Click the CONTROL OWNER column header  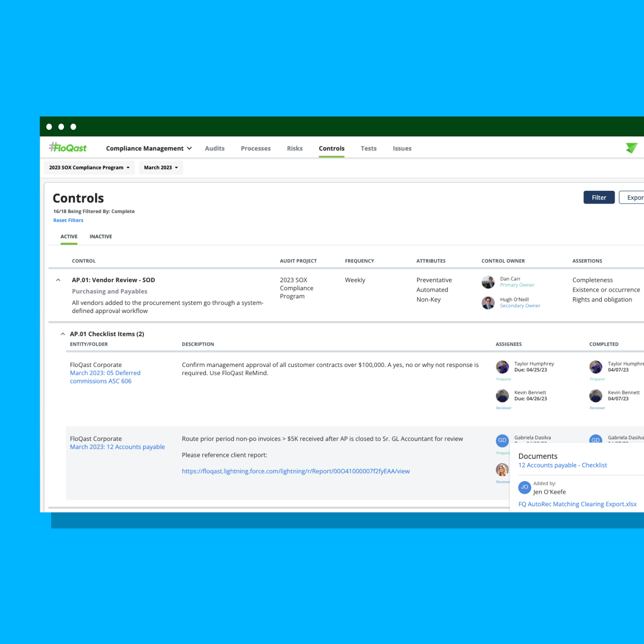(x=503, y=261)
